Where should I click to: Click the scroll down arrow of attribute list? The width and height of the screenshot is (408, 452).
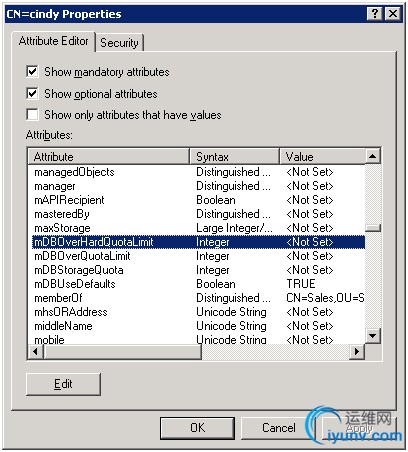point(373,335)
